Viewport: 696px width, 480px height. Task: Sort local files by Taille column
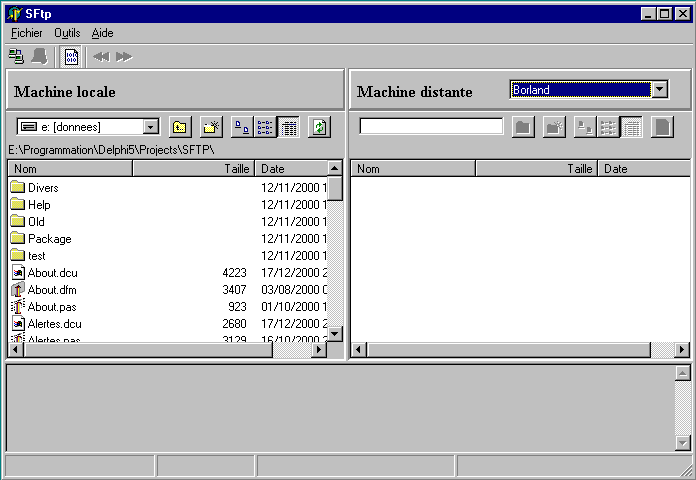point(193,169)
